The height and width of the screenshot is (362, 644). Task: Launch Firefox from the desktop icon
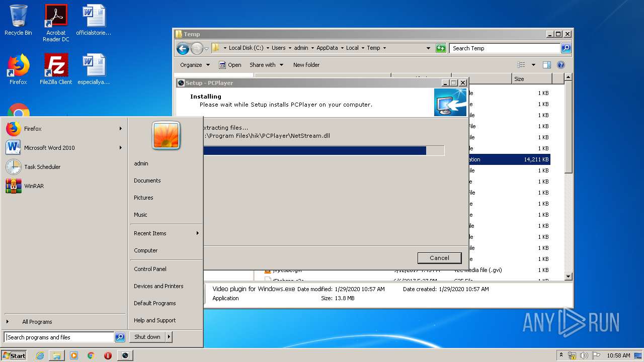[18, 69]
